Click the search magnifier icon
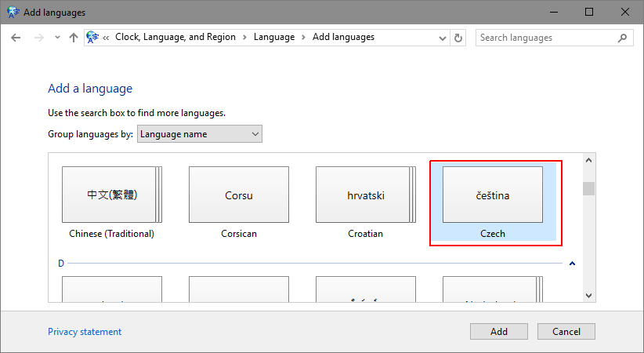This screenshot has height=353, width=644. pos(622,38)
